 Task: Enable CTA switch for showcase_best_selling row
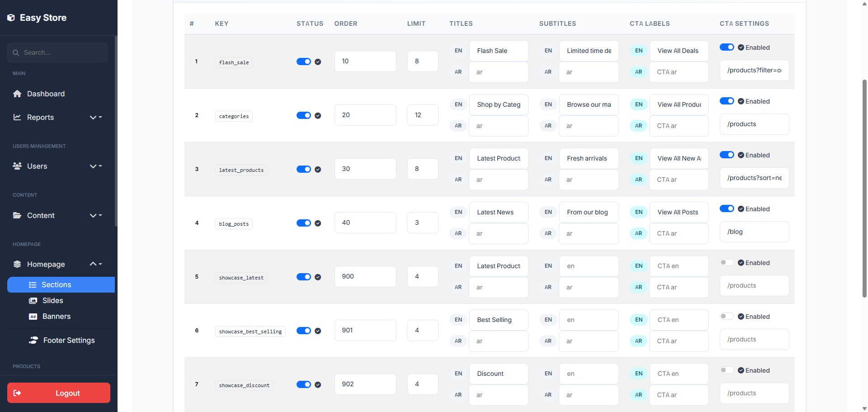[x=726, y=317]
